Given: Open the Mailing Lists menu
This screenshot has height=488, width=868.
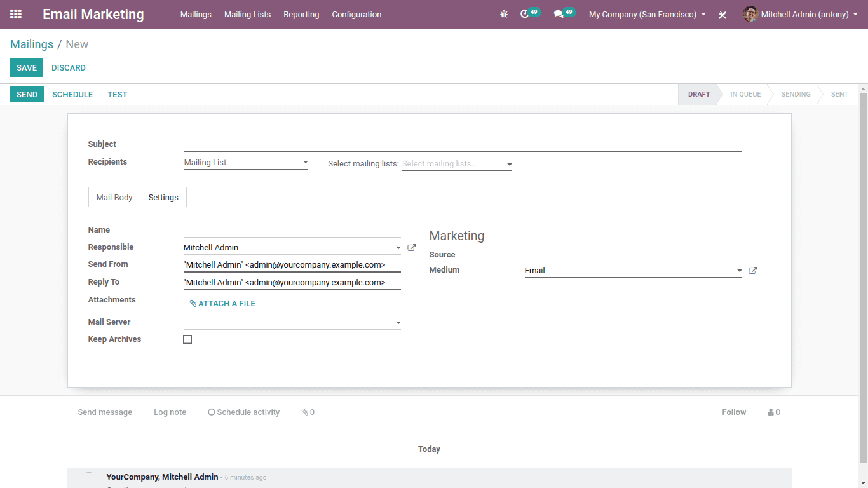Looking at the screenshot, I should (x=247, y=14).
